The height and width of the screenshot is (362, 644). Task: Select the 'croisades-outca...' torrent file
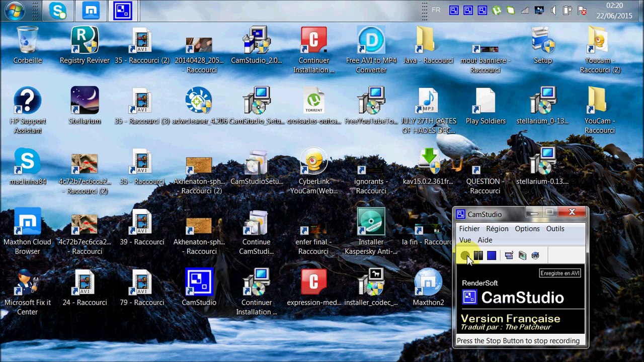point(313,106)
